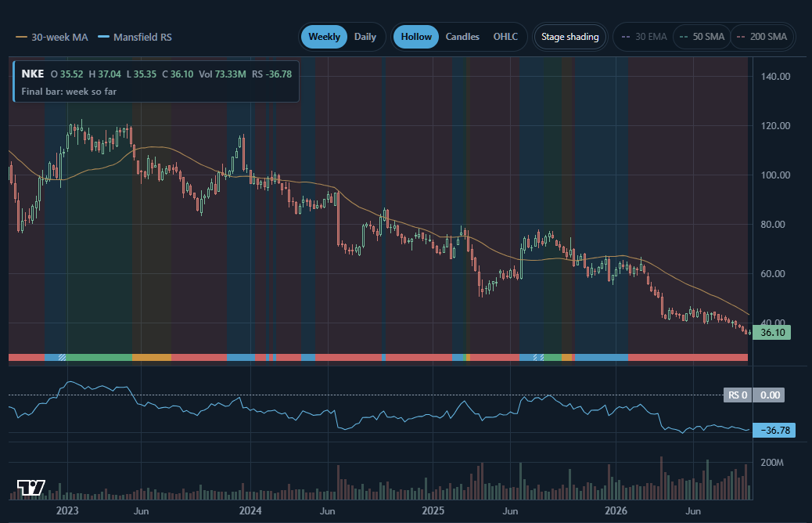812x523 pixels.
Task: Click the TradingView logo icon
Action: [x=31, y=487]
